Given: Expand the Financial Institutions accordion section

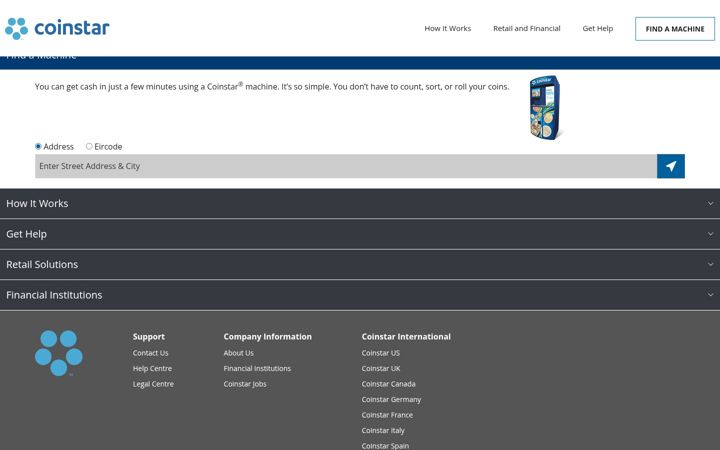Looking at the screenshot, I should point(360,295).
